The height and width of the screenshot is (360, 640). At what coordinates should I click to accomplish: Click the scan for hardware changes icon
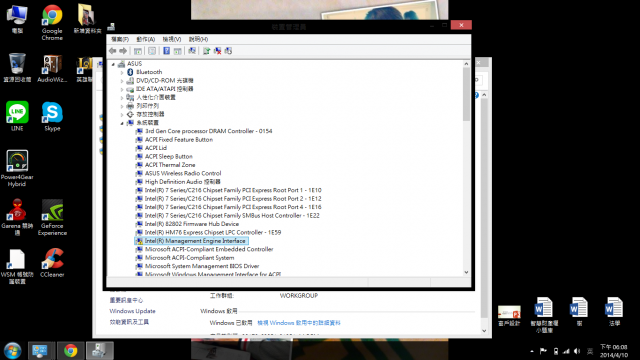[x=192, y=51]
